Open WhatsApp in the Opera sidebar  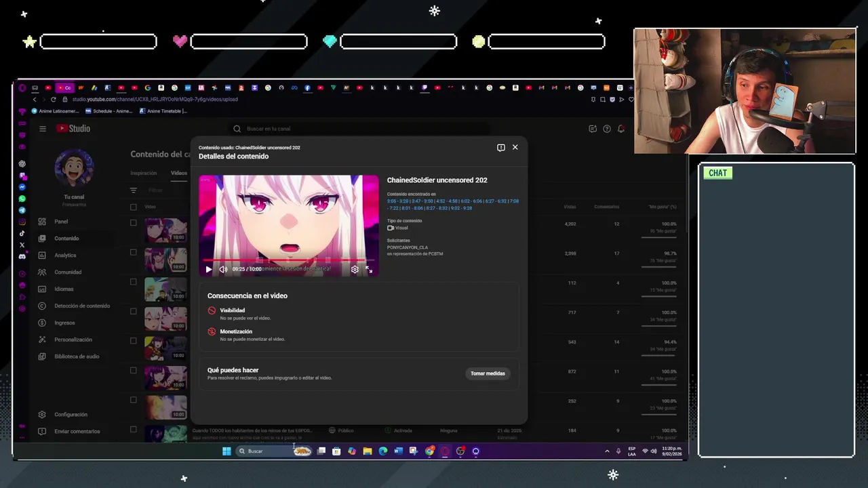22,199
